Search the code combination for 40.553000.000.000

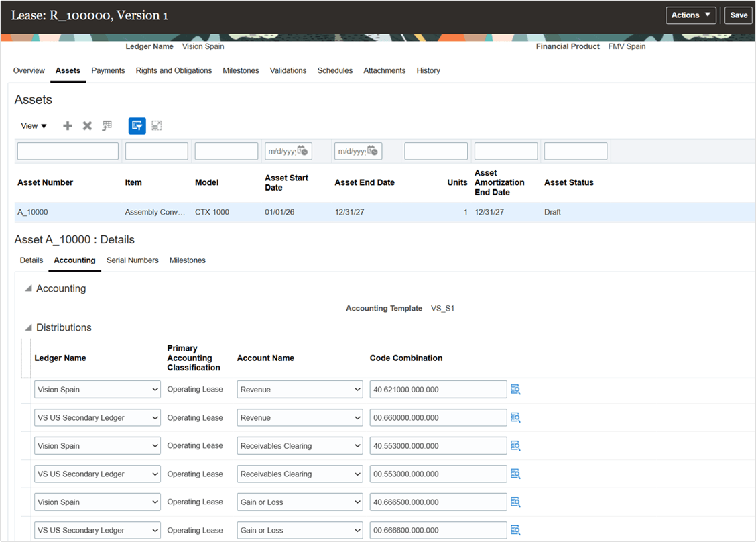pyautogui.click(x=515, y=445)
